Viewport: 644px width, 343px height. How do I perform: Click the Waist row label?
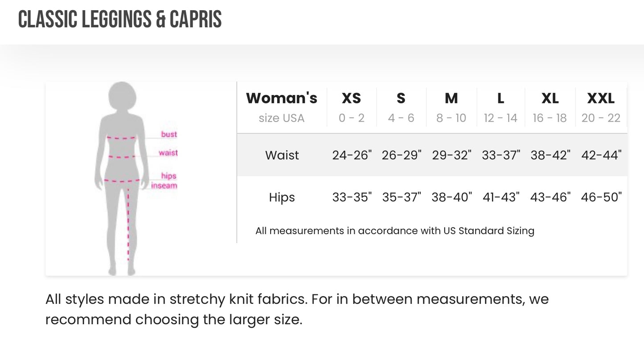point(282,155)
